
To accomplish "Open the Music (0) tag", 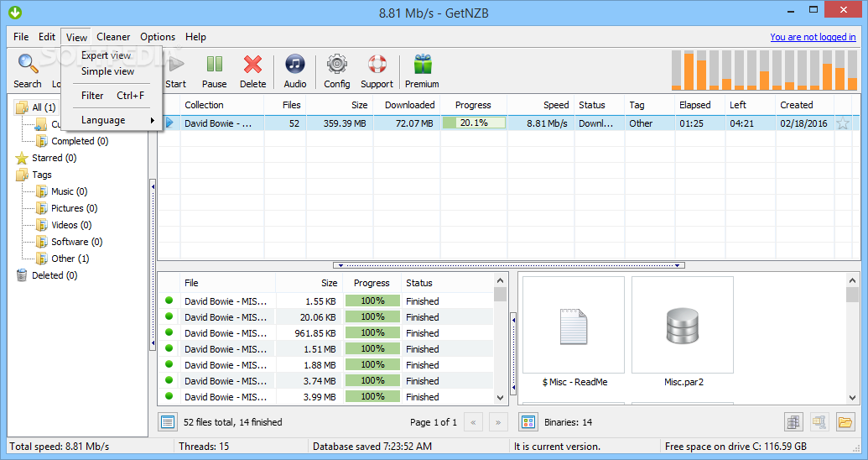I will point(62,191).
